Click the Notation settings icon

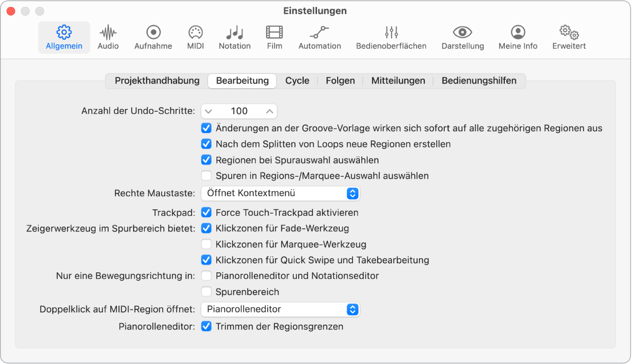[x=234, y=37]
